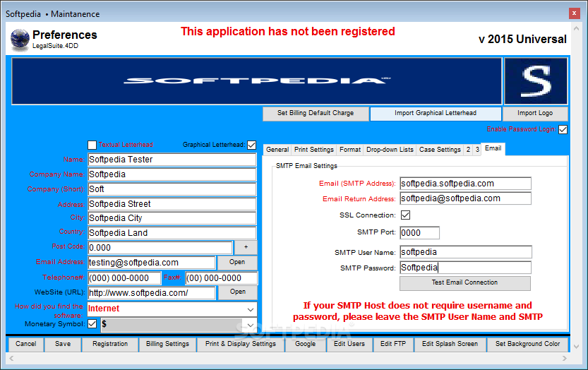Image resolution: width=588 pixels, height=370 pixels.
Task: Click the Post Code field
Action: (160, 248)
